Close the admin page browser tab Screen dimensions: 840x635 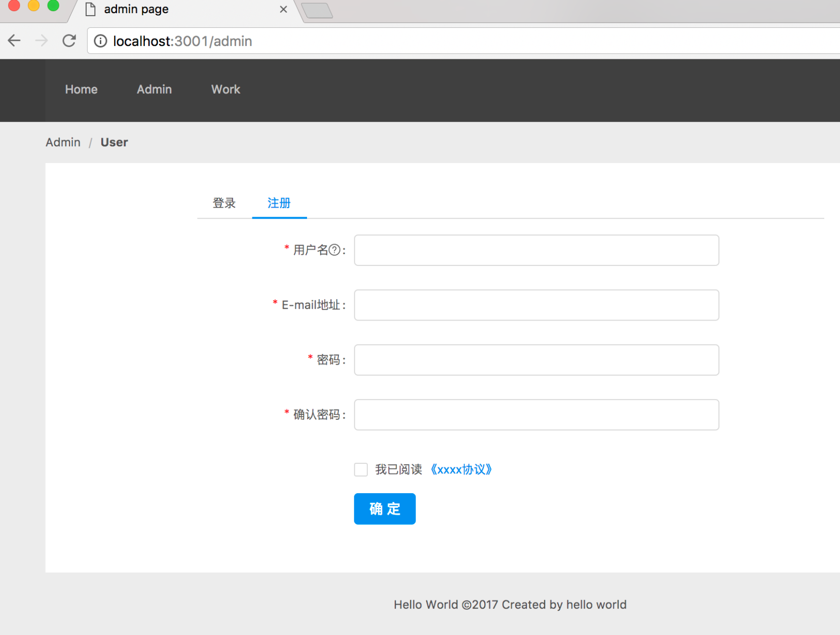[x=283, y=9]
